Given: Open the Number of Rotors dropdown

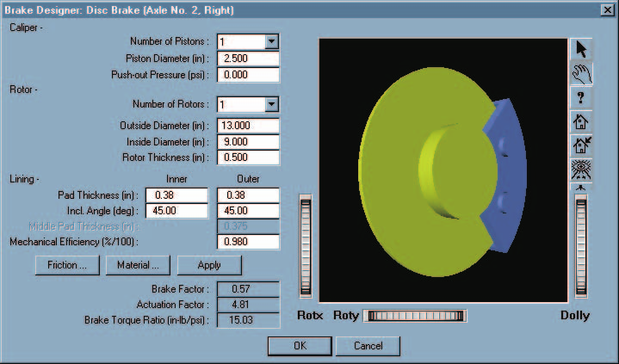Looking at the screenshot, I should [271, 105].
